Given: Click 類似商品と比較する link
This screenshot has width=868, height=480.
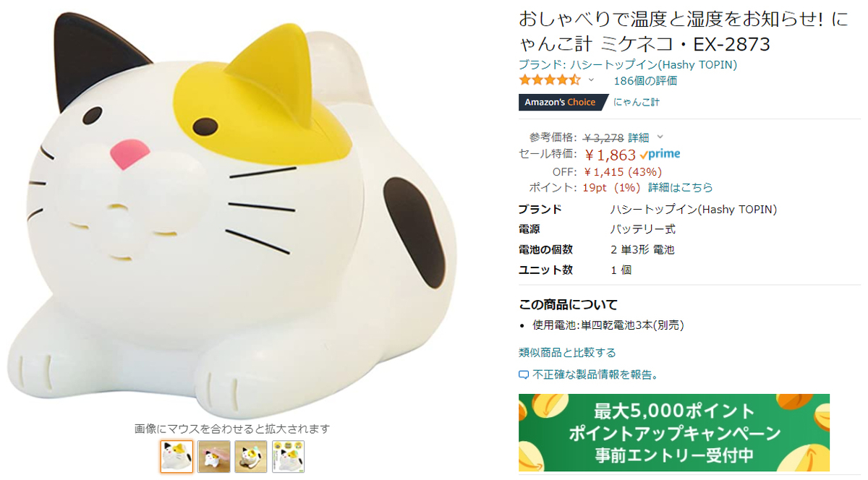Looking at the screenshot, I should tap(567, 353).
